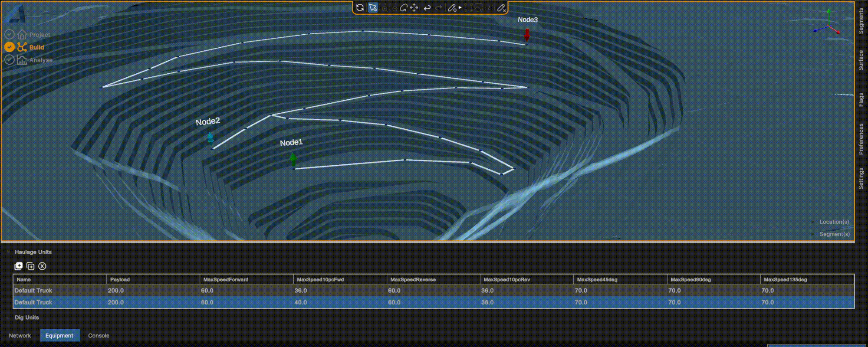The image size is (868, 347).
Task: Click the Node3 red marker
Action: coord(527,35)
